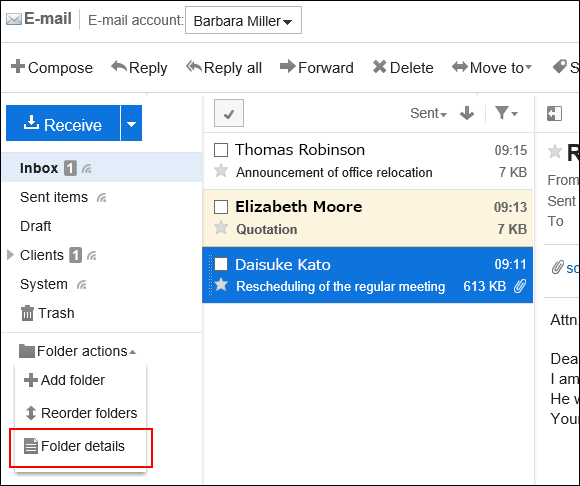The width and height of the screenshot is (580, 486).
Task: Expand the Clients folder tree
Action: pos(10,255)
